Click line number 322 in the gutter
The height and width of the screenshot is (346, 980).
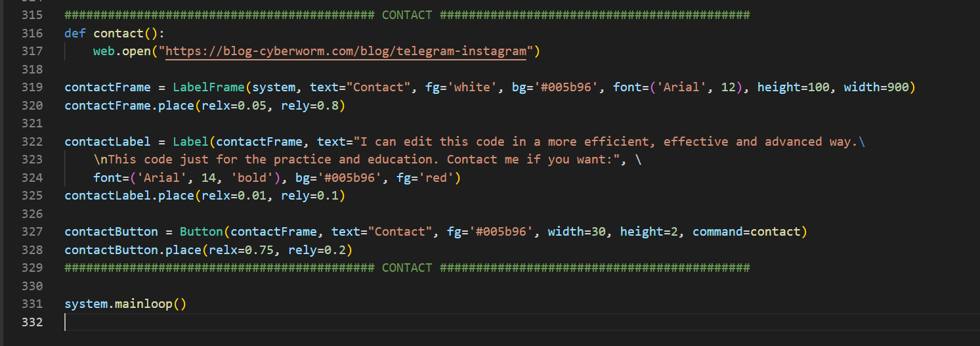32,142
